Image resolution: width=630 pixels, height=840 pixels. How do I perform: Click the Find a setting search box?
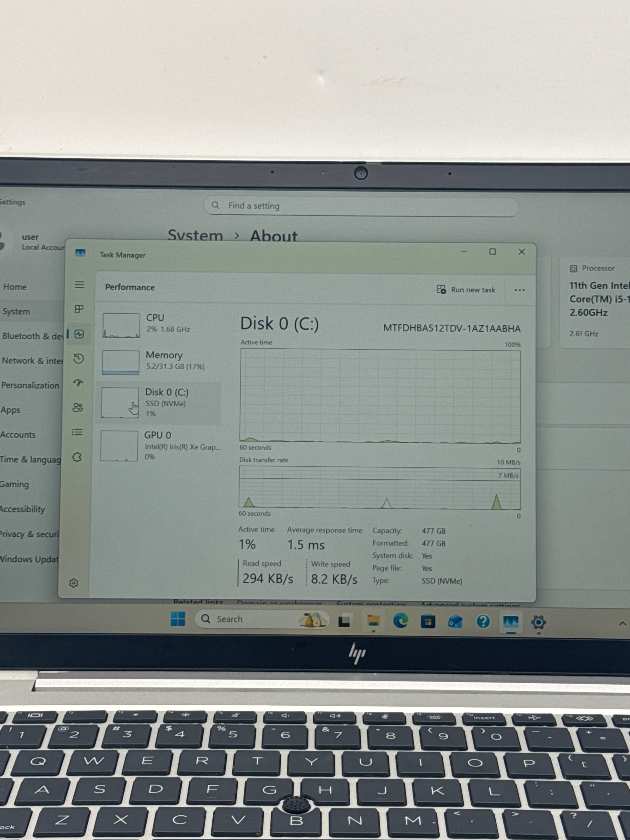[361, 206]
